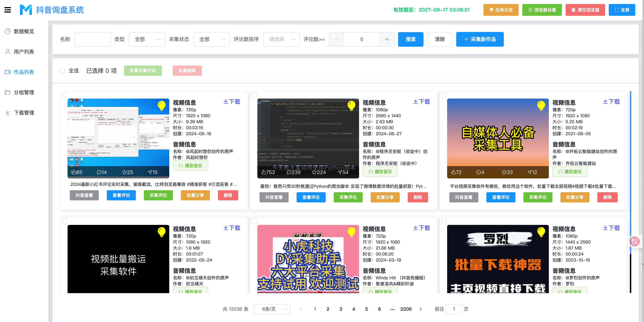
Task: Click the 清除 filter button
Action: coord(440,39)
